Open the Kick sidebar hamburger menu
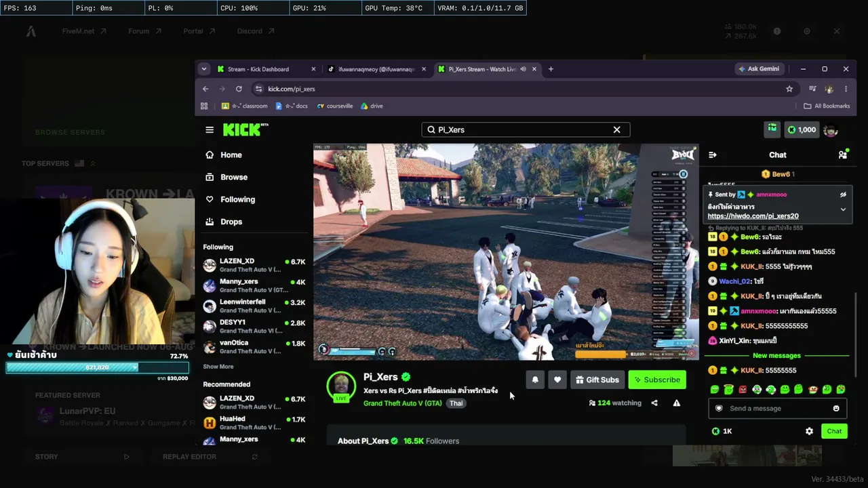The width and height of the screenshot is (868, 488). point(210,129)
